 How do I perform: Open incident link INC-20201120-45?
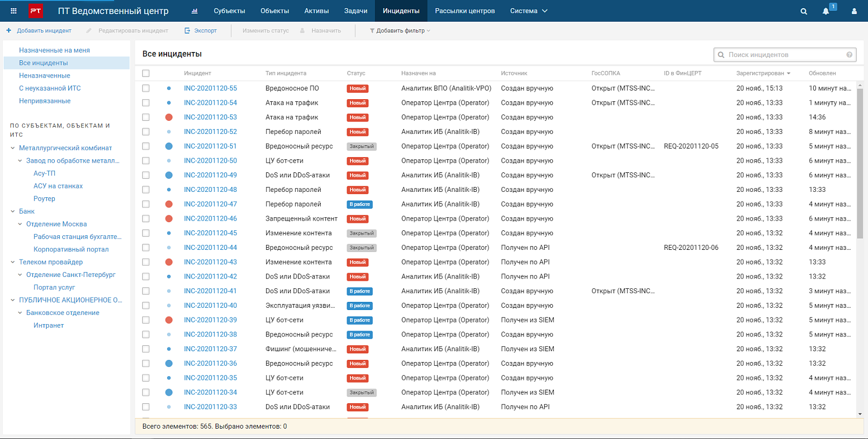pos(210,233)
